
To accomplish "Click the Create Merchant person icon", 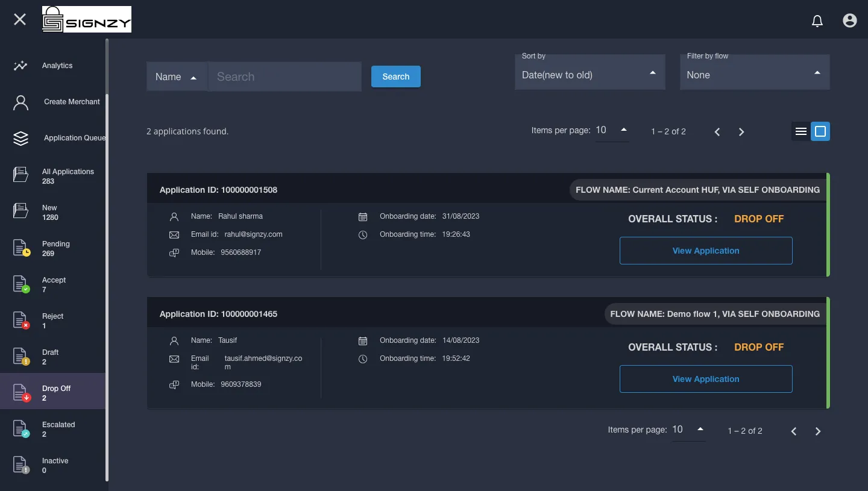I will [x=20, y=102].
